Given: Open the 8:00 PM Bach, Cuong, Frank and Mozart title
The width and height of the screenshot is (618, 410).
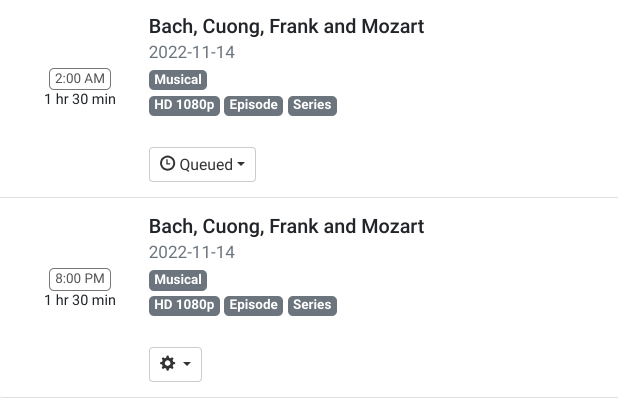Looking at the screenshot, I should point(286,227).
